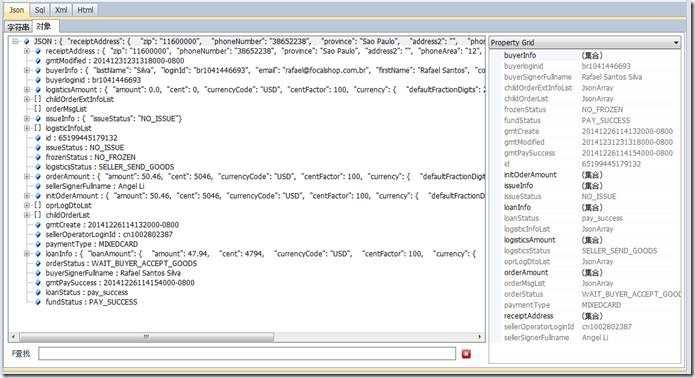Expand the logisticsAmount tree node

tap(27, 90)
